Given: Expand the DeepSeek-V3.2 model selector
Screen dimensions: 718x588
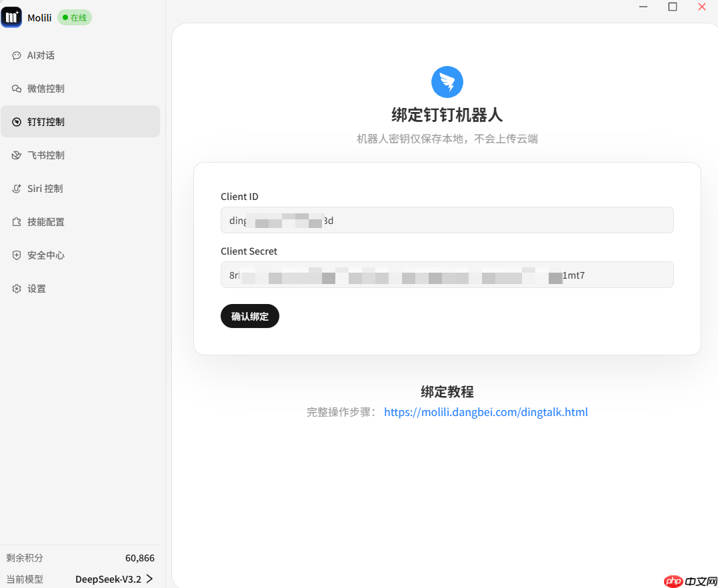Looking at the screenshot, I should [114, 579].
